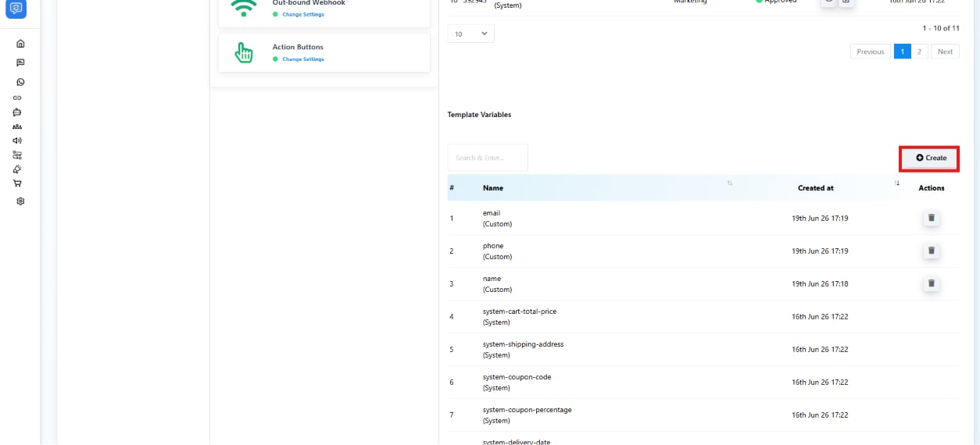Sort variables by the Name column arrows
This screenshot has width=980, height=445.
730,183
